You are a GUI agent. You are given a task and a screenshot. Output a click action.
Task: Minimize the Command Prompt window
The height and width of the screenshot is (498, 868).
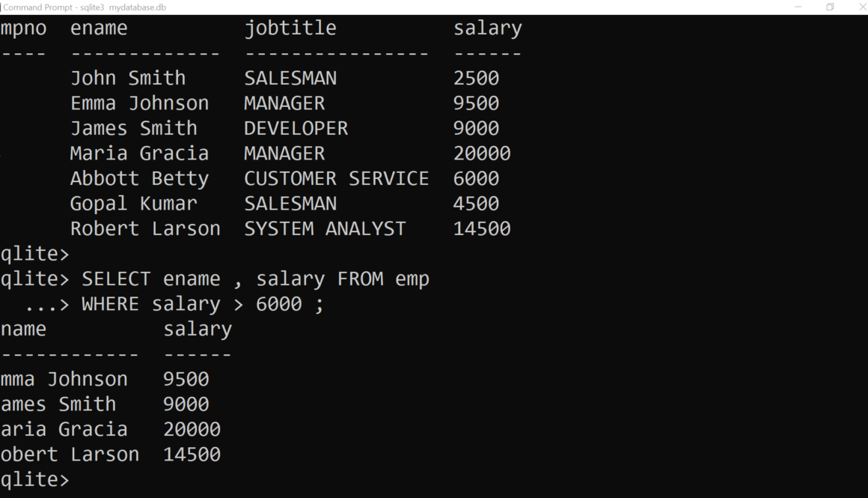point(798,7)
